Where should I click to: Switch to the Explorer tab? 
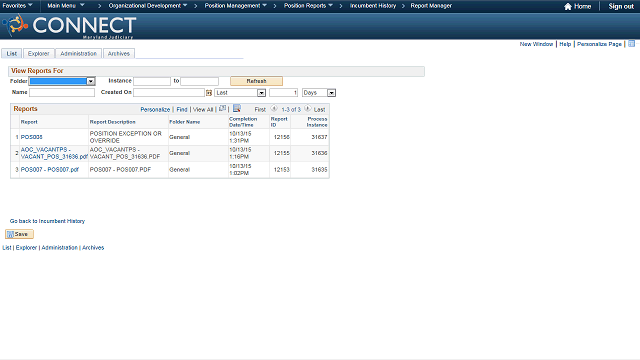(38, 53)
